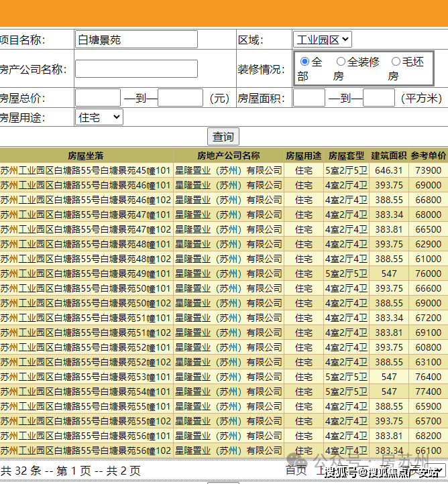Click company name cell in the 45幢101 row
The image size is (448, 484).
[229, 170]
